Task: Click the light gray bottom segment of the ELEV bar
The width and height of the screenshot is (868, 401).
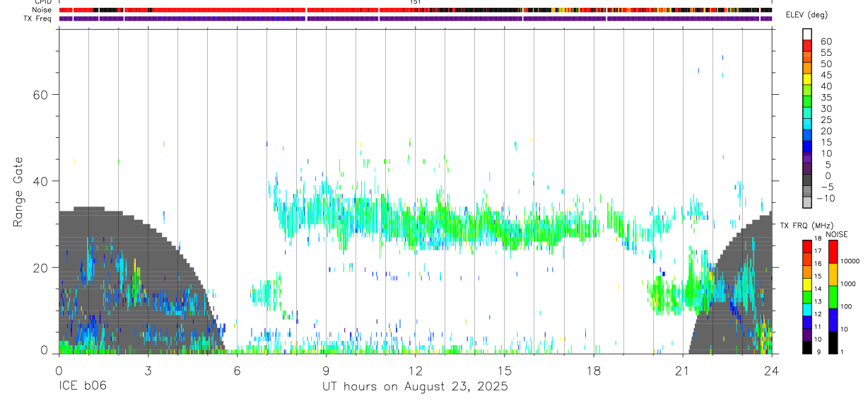Action: coord(807,203)
